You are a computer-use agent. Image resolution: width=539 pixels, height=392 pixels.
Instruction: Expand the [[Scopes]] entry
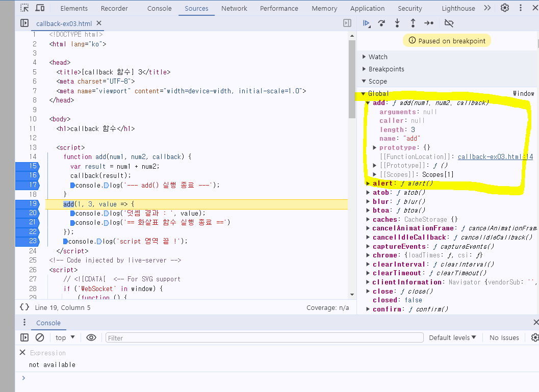point(375,174)
